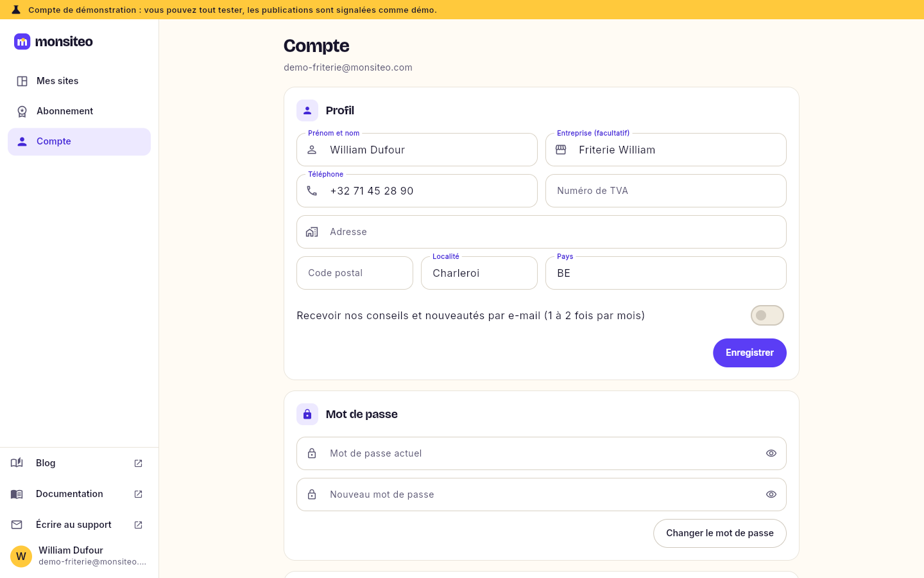Click the yellow W user avatar
Screen dimensions: 924x578
coord(21,556)
